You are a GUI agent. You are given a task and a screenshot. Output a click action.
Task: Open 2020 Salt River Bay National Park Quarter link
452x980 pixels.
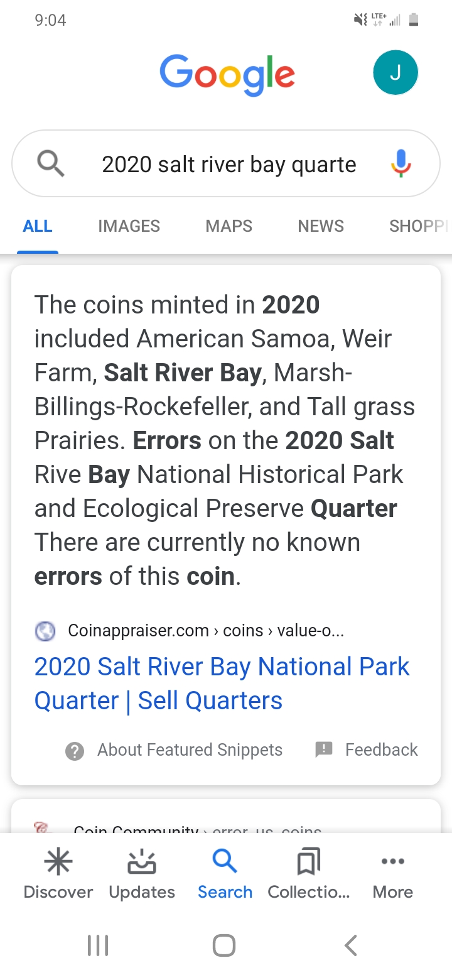click(222, 683)
